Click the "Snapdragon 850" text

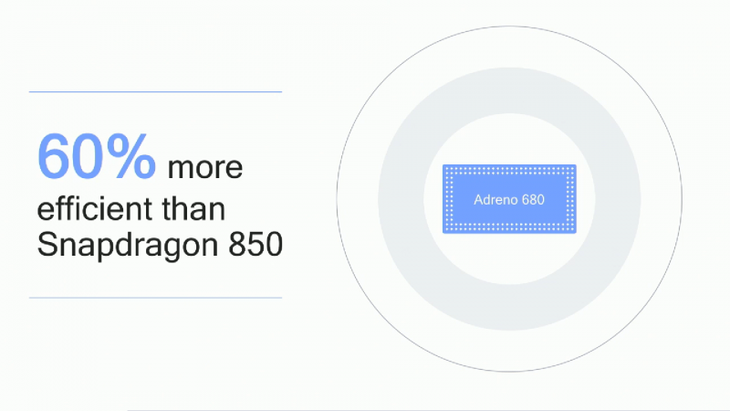tap(160, 245)
